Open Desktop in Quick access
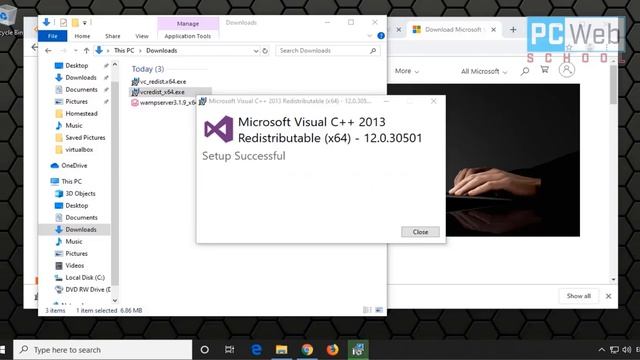640x360 pixels. [x=77, y=66]
